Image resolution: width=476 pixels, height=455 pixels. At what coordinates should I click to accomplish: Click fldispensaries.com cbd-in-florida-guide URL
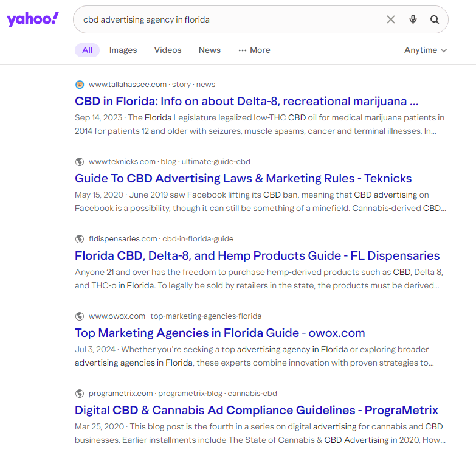tap(161, 239)
